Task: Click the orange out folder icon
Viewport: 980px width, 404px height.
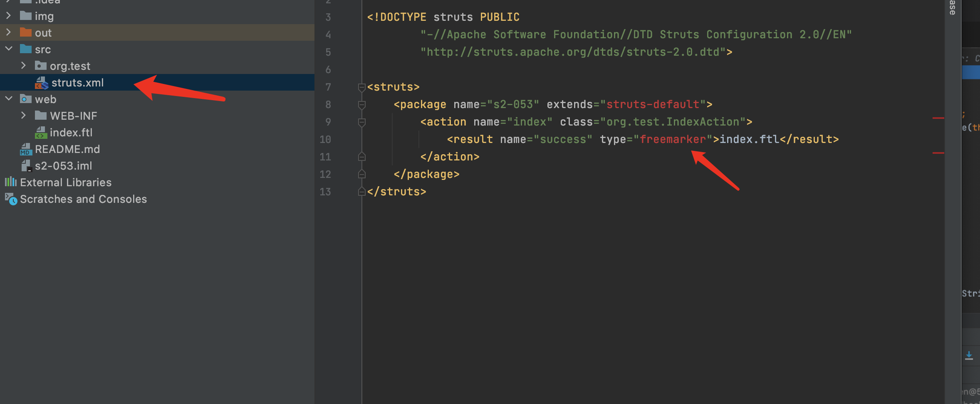Action: pyautogui.click(x=26, y=32)
